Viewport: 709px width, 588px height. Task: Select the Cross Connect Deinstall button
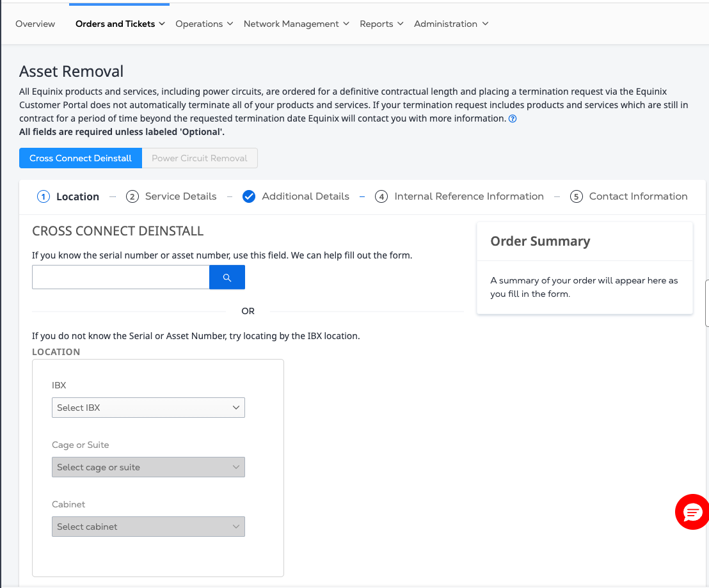click(x=81, y=158)
